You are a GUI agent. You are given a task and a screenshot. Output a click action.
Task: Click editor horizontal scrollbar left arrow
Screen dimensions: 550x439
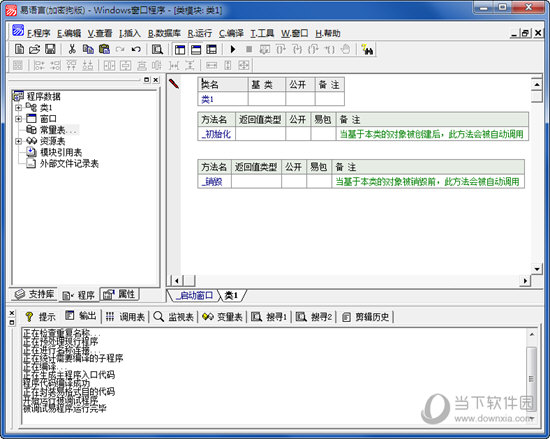177,281
